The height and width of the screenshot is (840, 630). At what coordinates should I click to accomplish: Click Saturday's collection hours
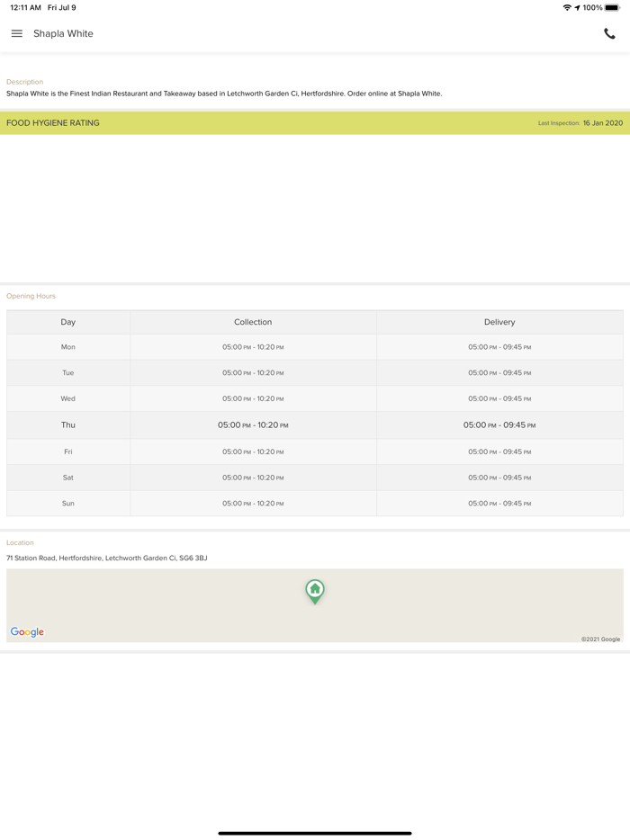pyautogui.click(x=253, y=478)
